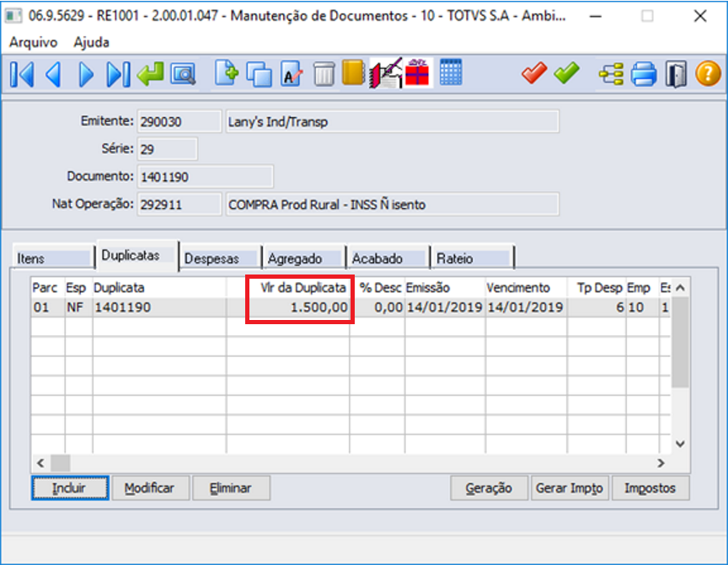Click the vertical scrollbar thumb

pyautogui.click(x=680, y=343)
